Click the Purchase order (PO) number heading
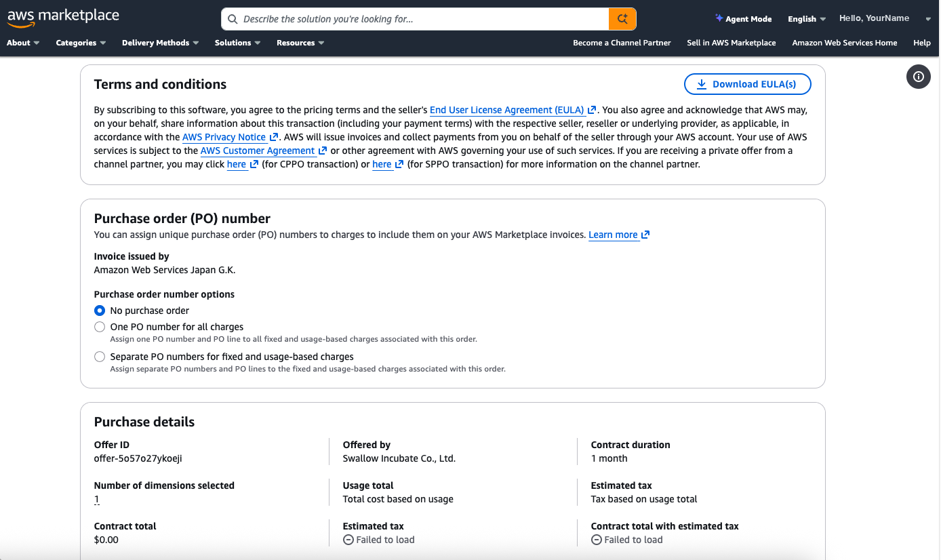The image size is (941, 560). 182,218
